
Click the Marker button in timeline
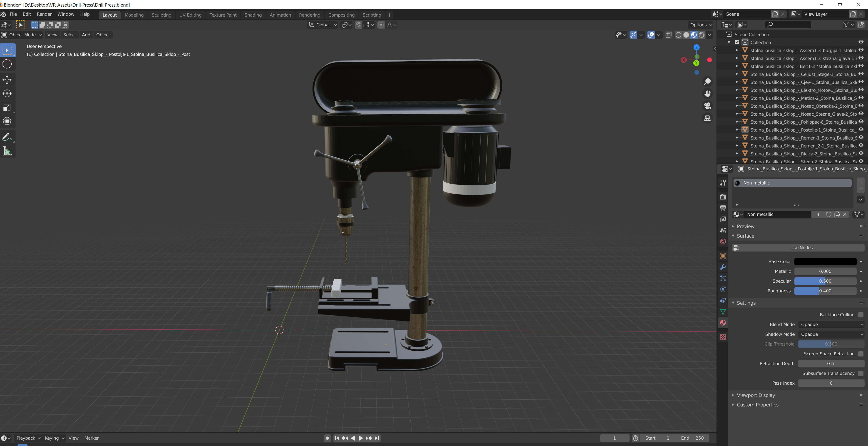pos(91,438)
